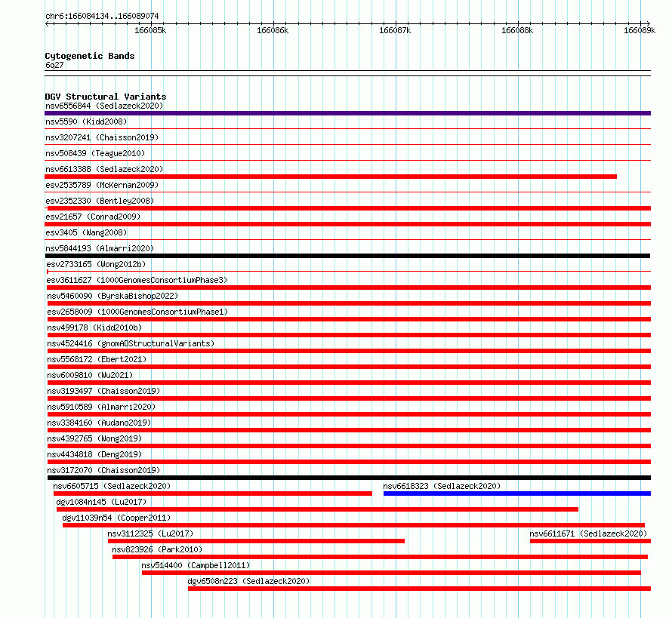Click the 166085k ruler tick label
Viewport: 672px width, 618px height.
[150, 30]
